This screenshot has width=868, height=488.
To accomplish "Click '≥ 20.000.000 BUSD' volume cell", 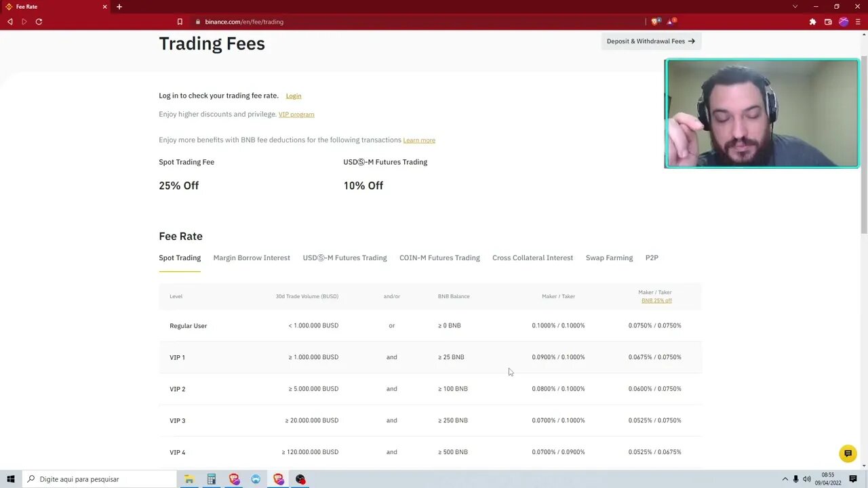I will 312,420.
